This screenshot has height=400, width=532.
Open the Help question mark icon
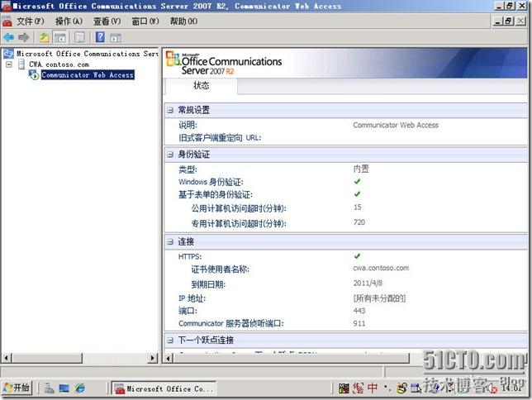coord(100,37)
